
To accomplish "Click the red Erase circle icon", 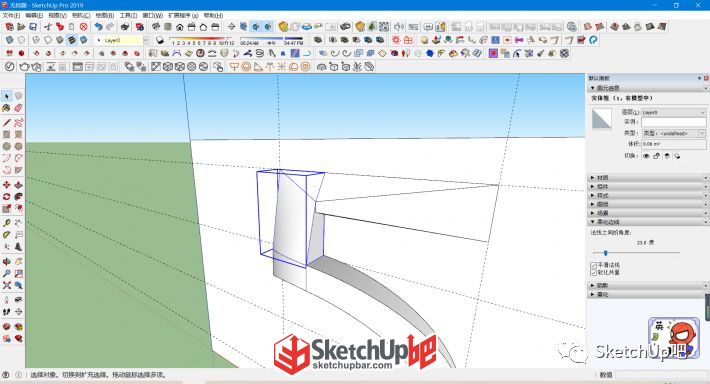I will click(x=83, y=27).
